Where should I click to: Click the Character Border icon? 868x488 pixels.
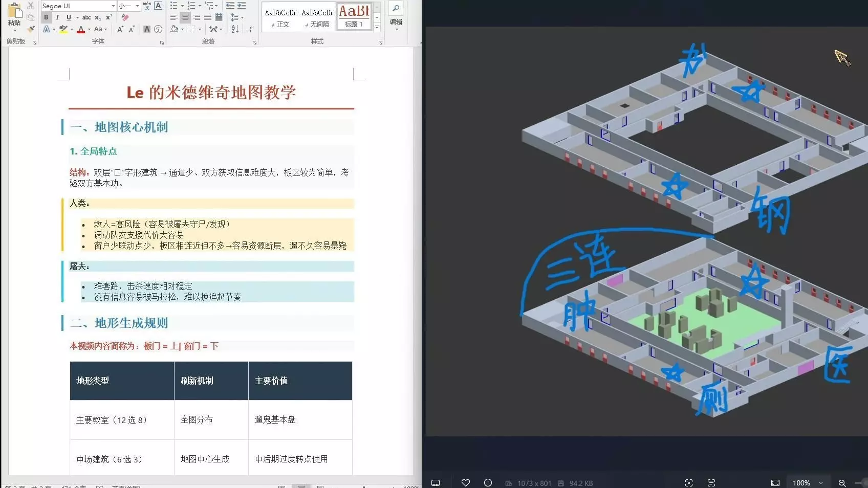tap(158, 6)
